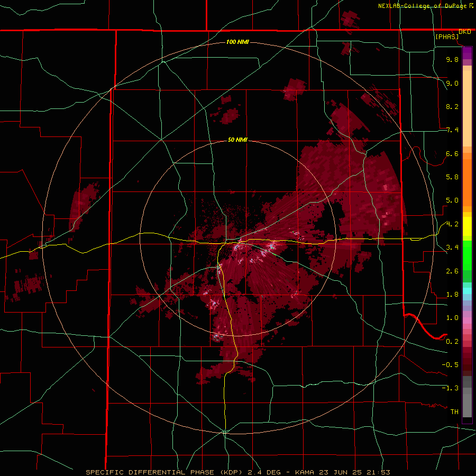Screen dimensions: 476x476
Task: Click the 23 JUN 25 date text
Action: [x=341, y=472]
